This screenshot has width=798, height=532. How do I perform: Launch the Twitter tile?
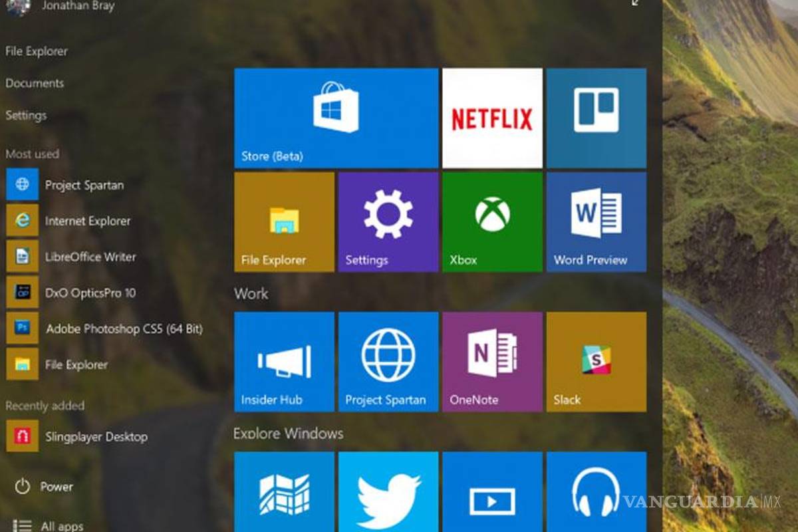(388, 495)
